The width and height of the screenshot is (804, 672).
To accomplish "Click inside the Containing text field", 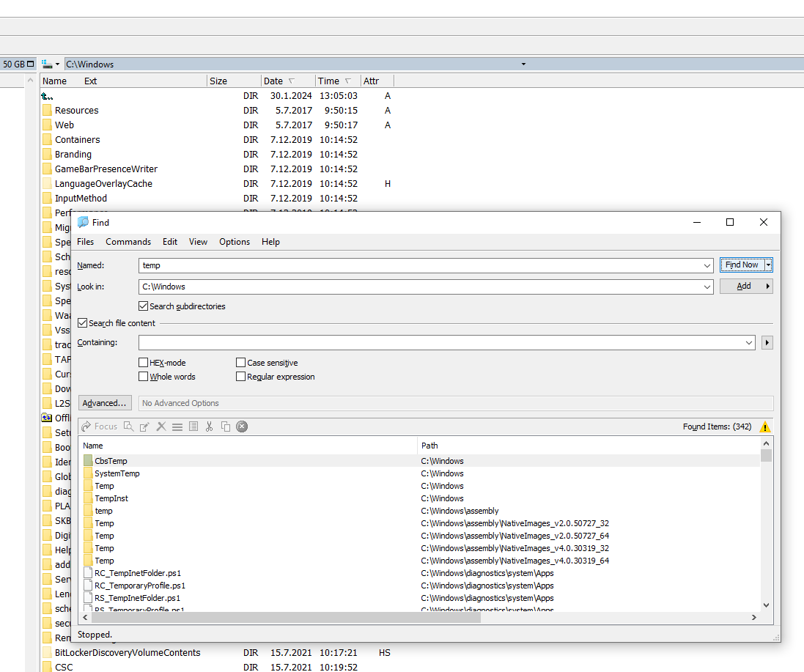I will (x=440, y=342).
